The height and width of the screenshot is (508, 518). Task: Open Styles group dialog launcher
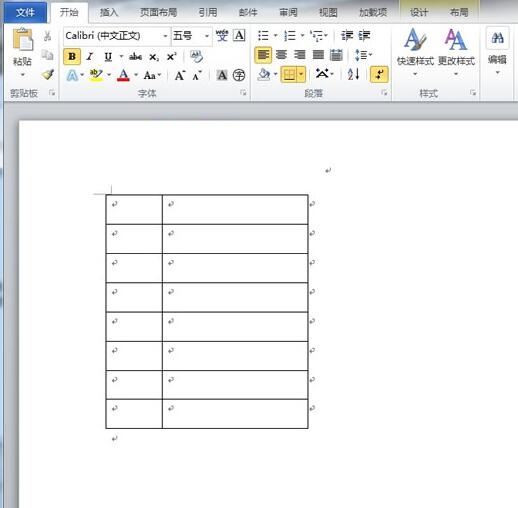pos(473,93)
